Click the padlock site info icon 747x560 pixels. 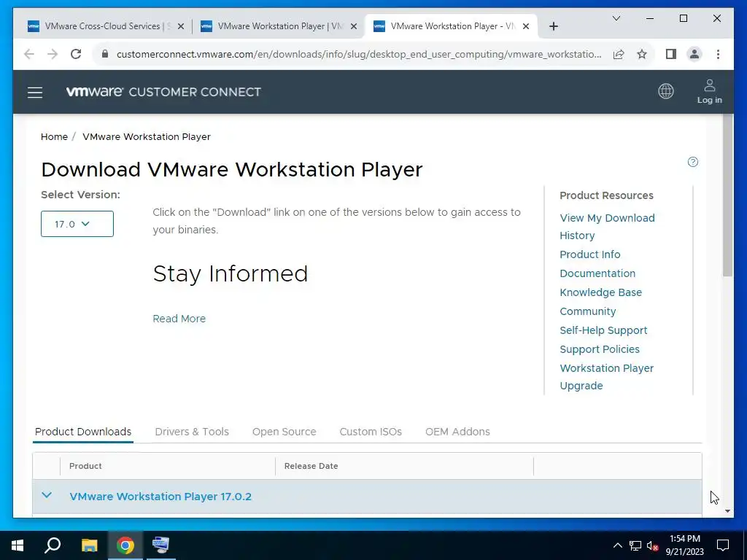[105, 54]
